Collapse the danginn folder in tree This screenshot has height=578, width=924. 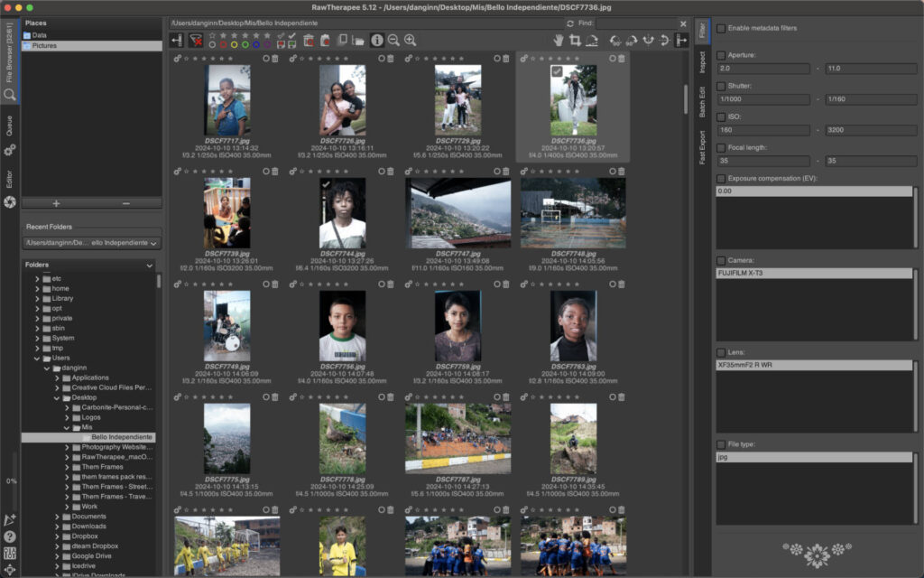47,368
